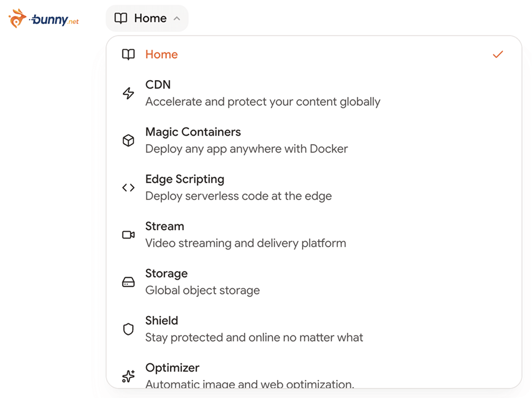Click the open book icon beside Home item
Screen dimensions: 532x398
pos(128,55)
